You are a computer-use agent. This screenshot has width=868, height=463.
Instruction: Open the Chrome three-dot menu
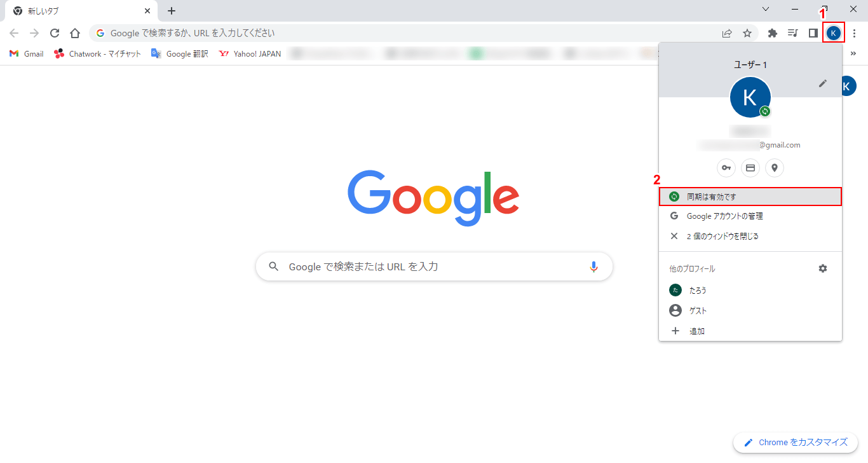pyautogui.click(x=855, y=33)
